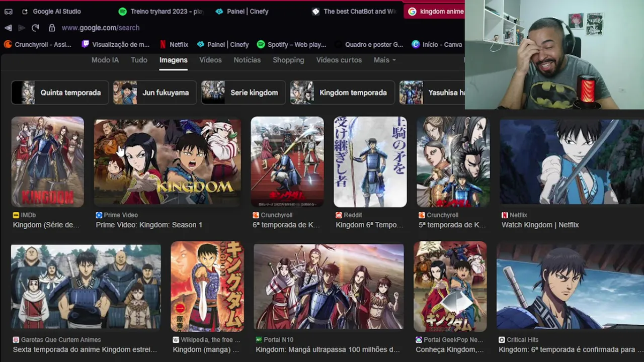Viewport: 644px width, 362px height.
Task: Open the Painel | Cinefy bookmark
Action: 223,44
